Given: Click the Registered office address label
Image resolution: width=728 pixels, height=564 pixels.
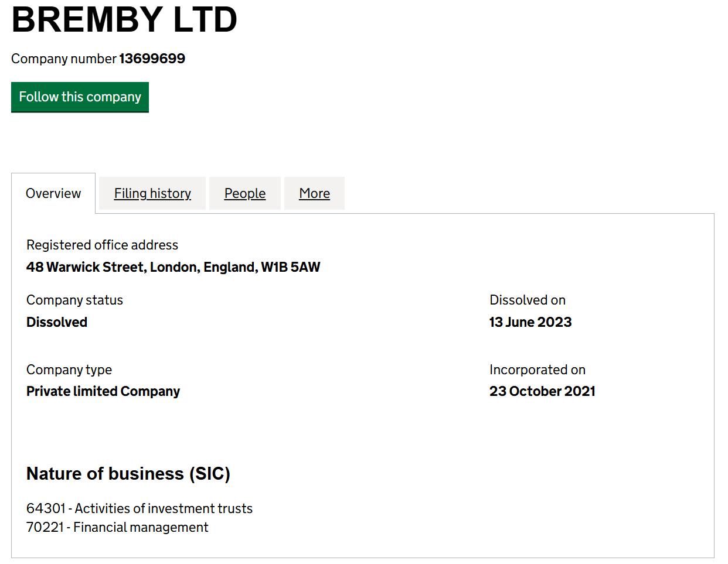Looking at the screenshot, I should (x=102, y=245).
